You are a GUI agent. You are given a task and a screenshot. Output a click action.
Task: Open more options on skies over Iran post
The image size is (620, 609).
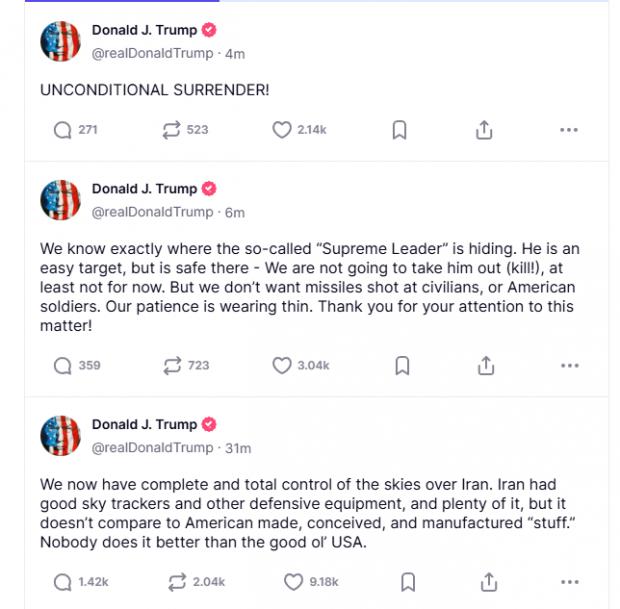point(570,582)
